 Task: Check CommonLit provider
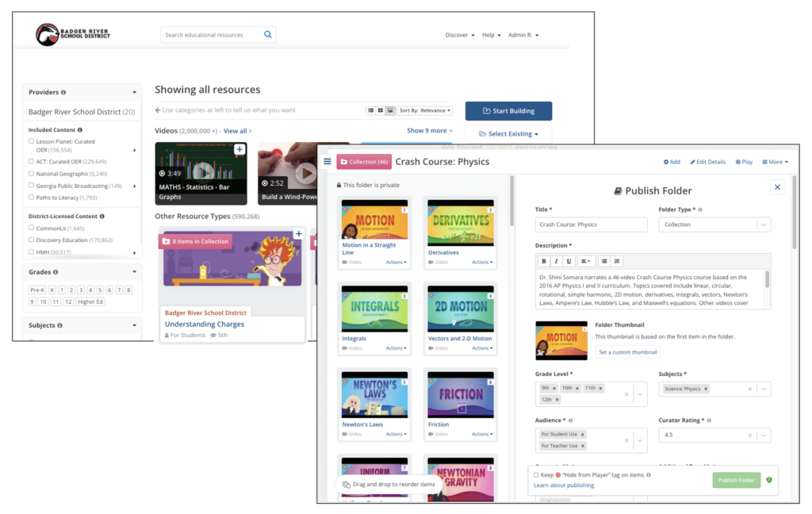31,228
